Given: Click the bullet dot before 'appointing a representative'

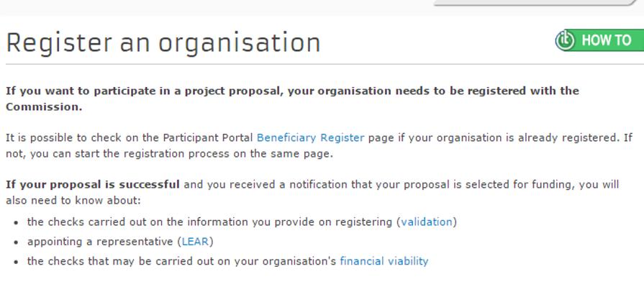Looking at the screenshot, I should coord(16,242).
